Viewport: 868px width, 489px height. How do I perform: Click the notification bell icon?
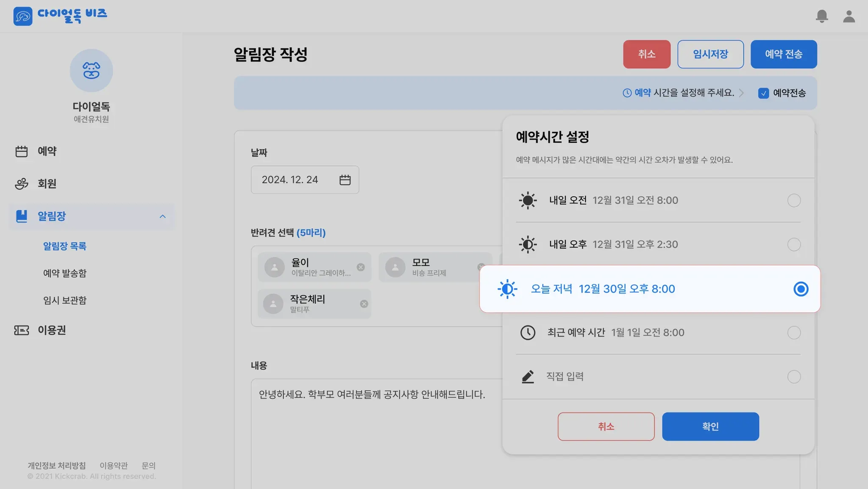pyautogui.click(x=821, y=16)
